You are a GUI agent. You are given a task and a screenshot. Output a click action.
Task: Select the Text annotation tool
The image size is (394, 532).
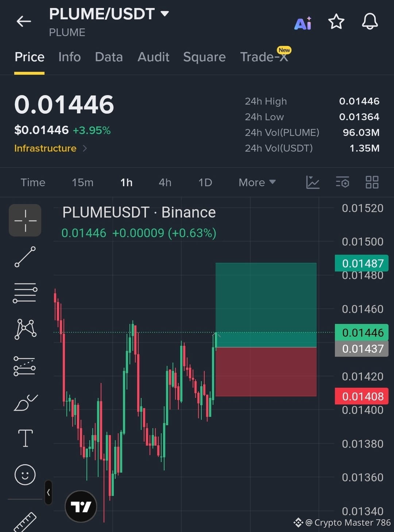(25, 438)
